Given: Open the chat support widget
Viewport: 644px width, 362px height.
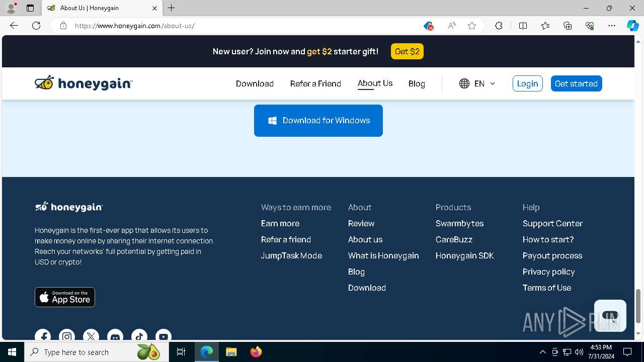Looking at the screenshot, I should [x=610, y=316].
